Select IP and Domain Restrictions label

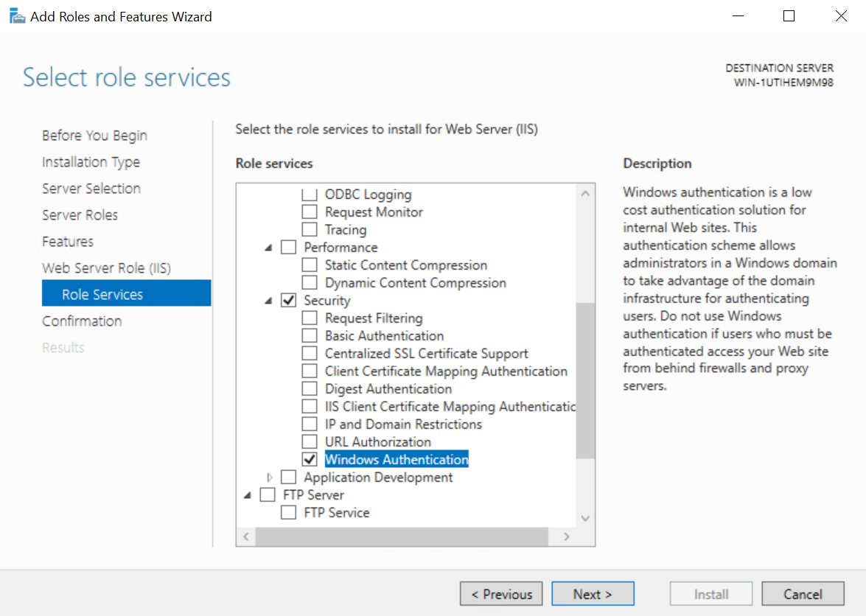tap(403, 424)
